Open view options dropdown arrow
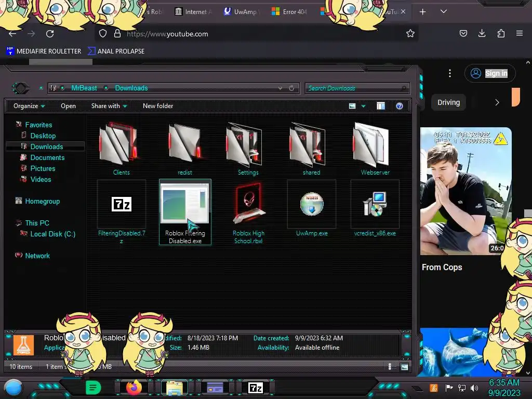Viewport: 532px width, 399px height. tap(363, 106)
